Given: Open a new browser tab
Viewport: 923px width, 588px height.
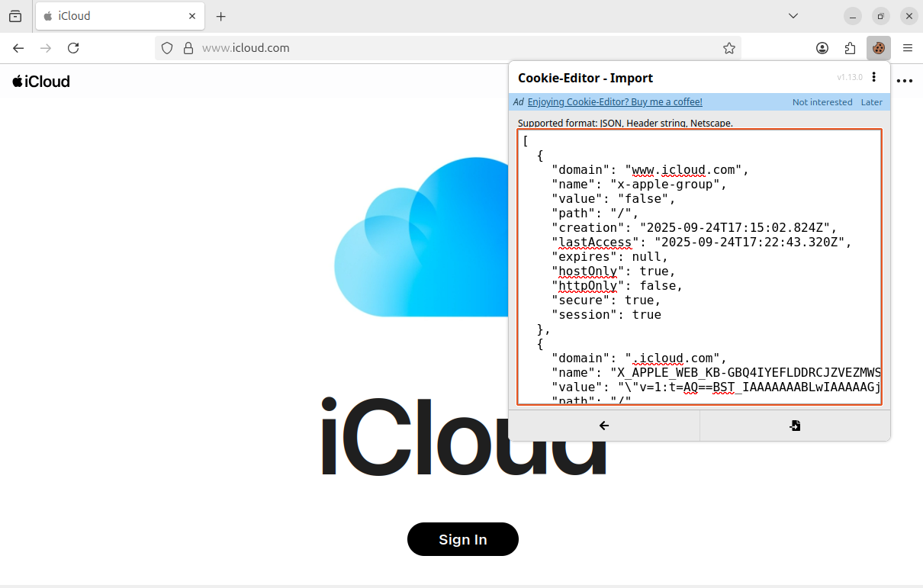Looking at the screenshot, I should pos(220,16).
